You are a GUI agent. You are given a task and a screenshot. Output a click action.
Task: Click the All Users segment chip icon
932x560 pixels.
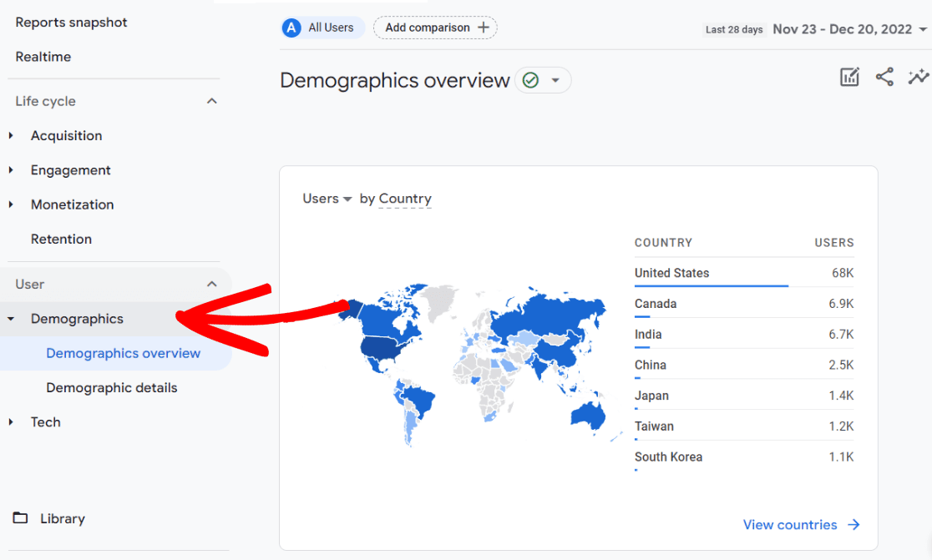pos(291,28)
